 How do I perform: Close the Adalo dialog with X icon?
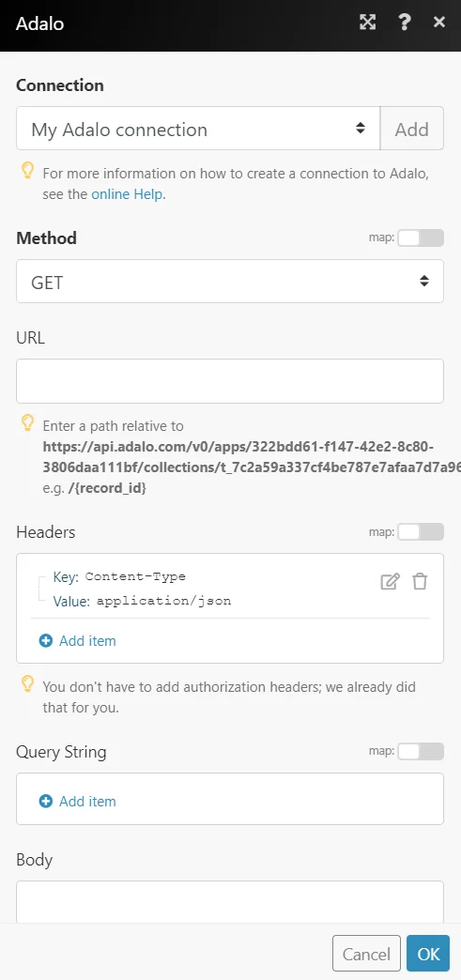tap(439, 23)
